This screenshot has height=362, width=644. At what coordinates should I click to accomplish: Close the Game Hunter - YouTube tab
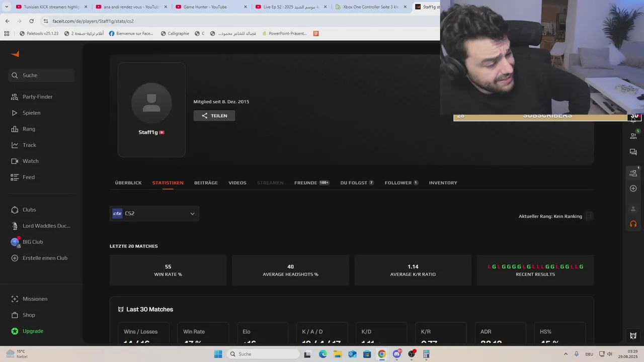pos(246,7)
